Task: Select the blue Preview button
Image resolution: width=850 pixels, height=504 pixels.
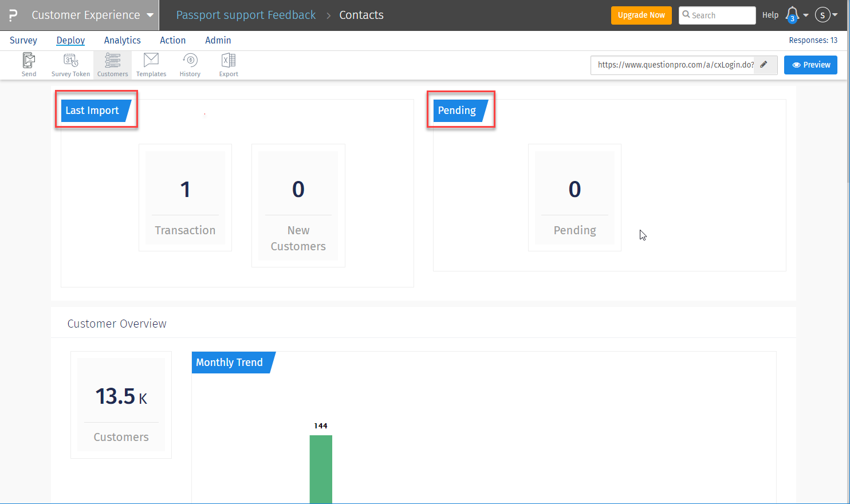Action: (x=810, y=65)
